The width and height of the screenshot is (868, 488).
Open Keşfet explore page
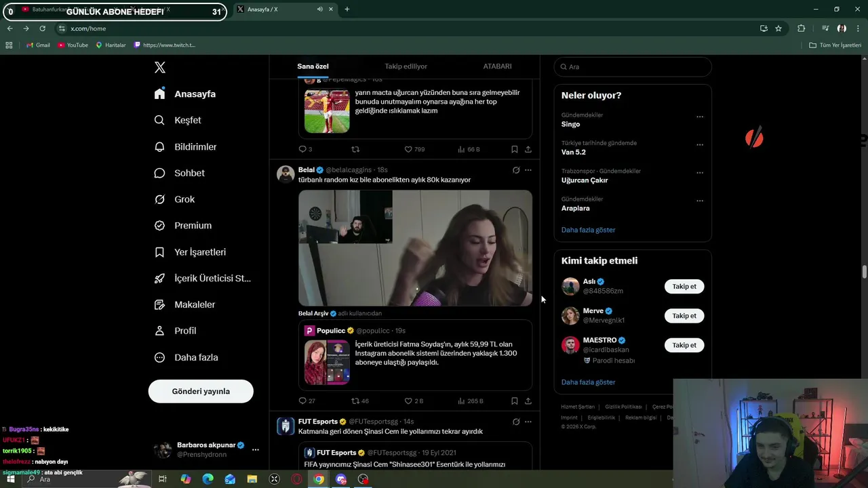click(178, 120)
